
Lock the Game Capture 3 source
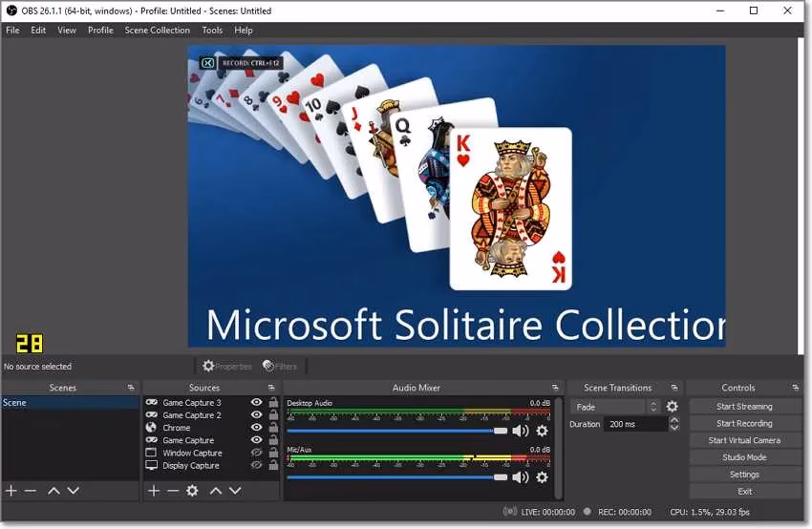pos(273,402)
